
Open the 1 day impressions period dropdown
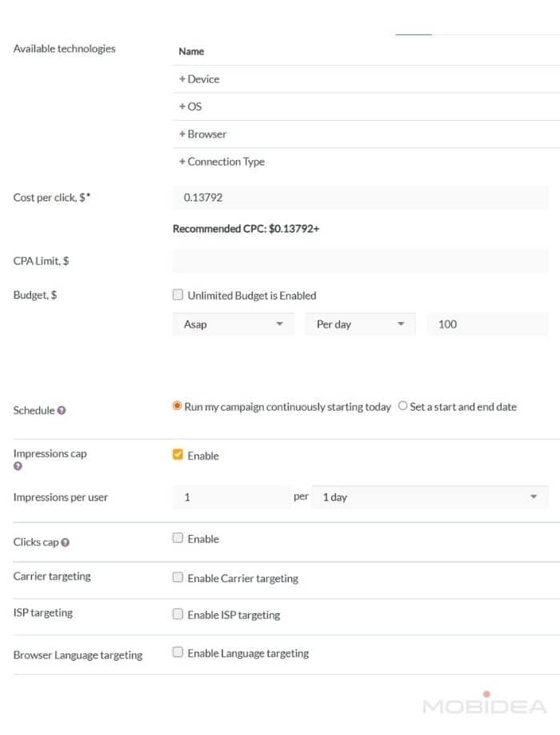(x=430, y=497)
